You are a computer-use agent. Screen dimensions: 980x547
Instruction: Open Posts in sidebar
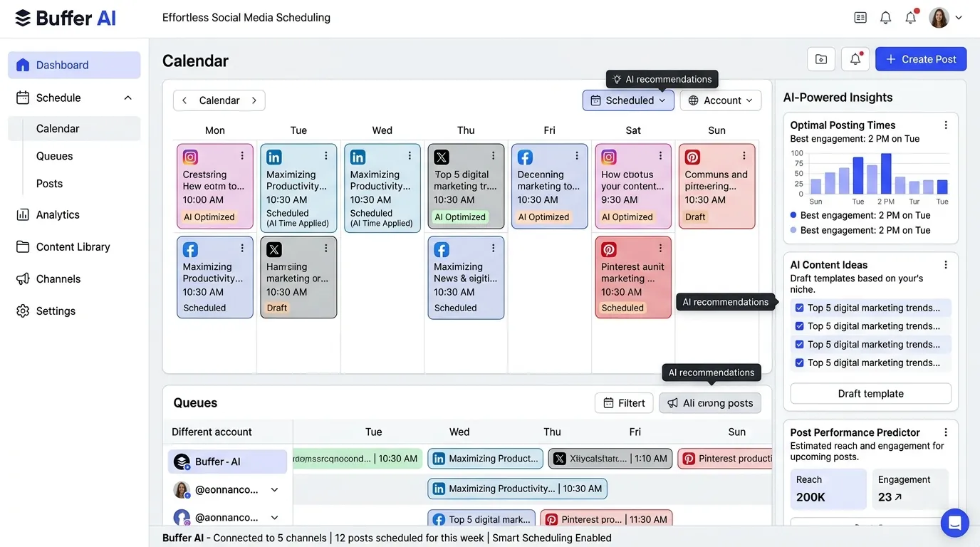(x=50, y=183)
